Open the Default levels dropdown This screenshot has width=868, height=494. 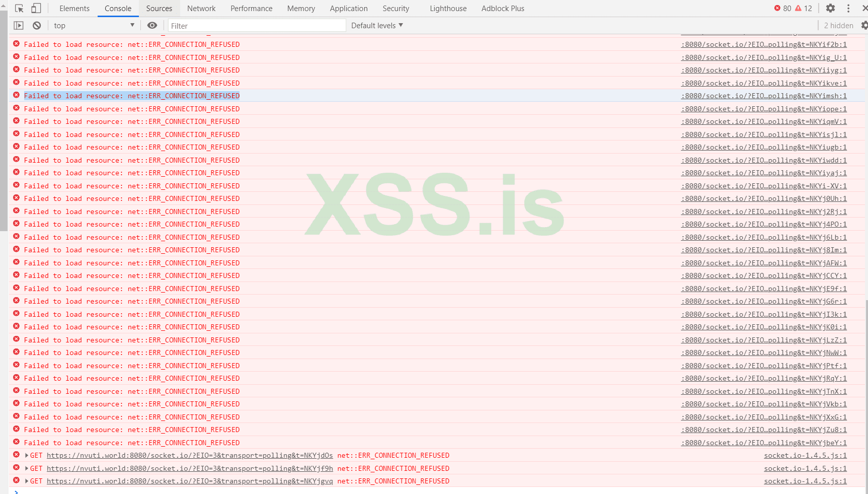click(x=377, y=26)
